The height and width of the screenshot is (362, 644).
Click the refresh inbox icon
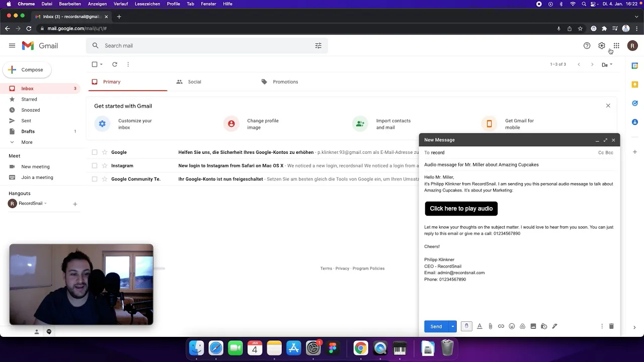tap(115, 64)
